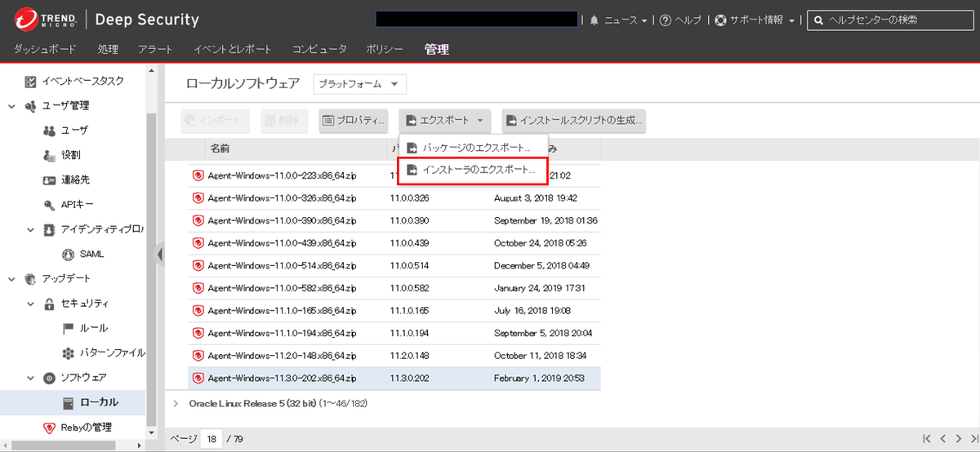This screenshot has height=452, width=980.
Task: Open the Dashboard tab
Action: [45, 50]
